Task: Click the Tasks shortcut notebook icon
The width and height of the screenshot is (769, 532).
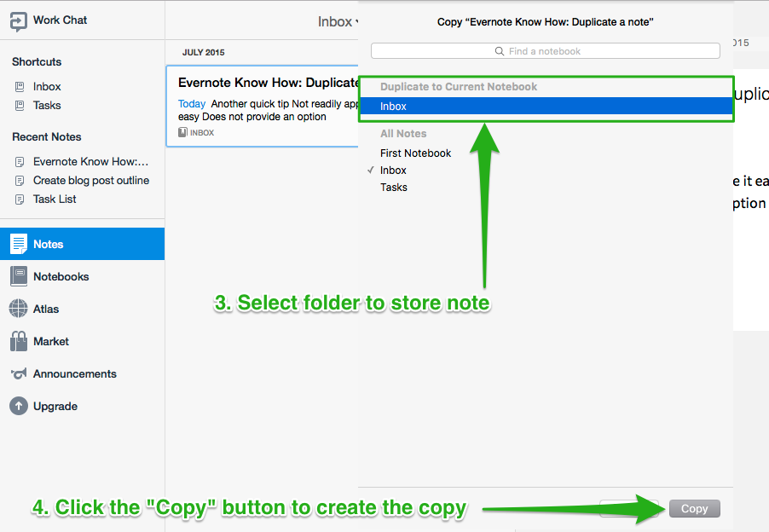Action: pos(20,106)
